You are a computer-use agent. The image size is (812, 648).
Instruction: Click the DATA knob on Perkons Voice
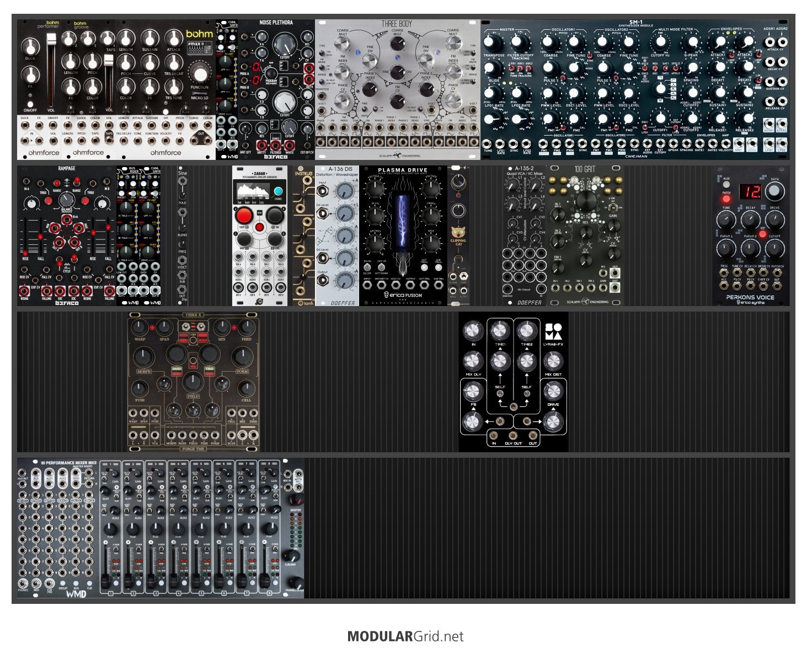(775, 192)
